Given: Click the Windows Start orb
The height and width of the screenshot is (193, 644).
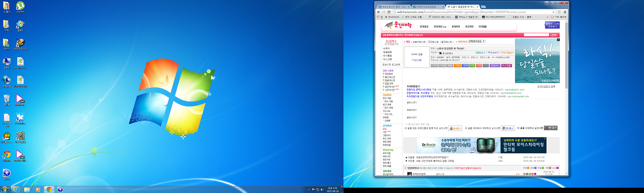Looking at the screenshot, I should [x=4, y=189].
